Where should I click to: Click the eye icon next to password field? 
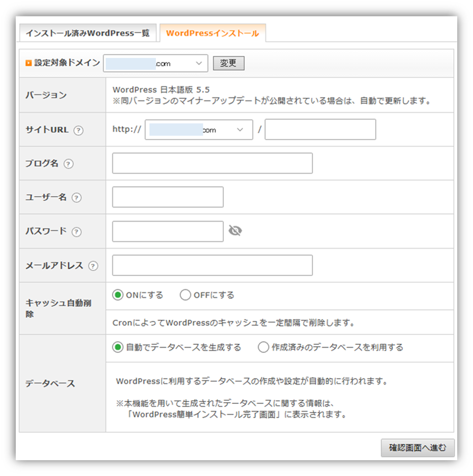pos(236,230)
